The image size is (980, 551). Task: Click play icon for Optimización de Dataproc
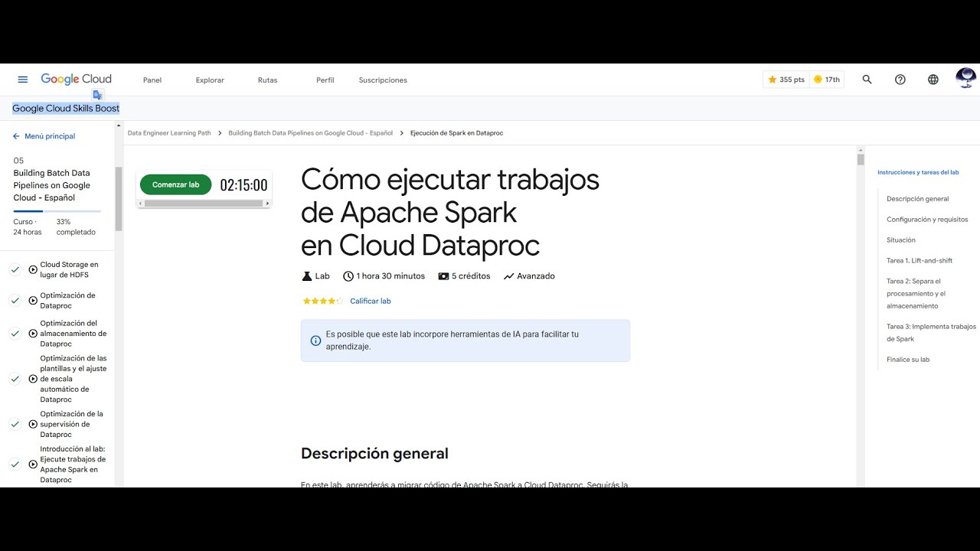(x=33, y=301)
